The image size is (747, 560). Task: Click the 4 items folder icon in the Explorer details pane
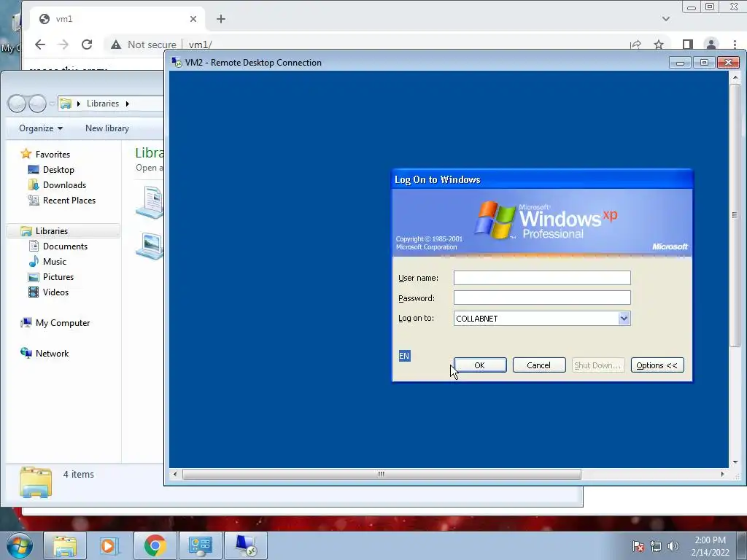point(36,482)
